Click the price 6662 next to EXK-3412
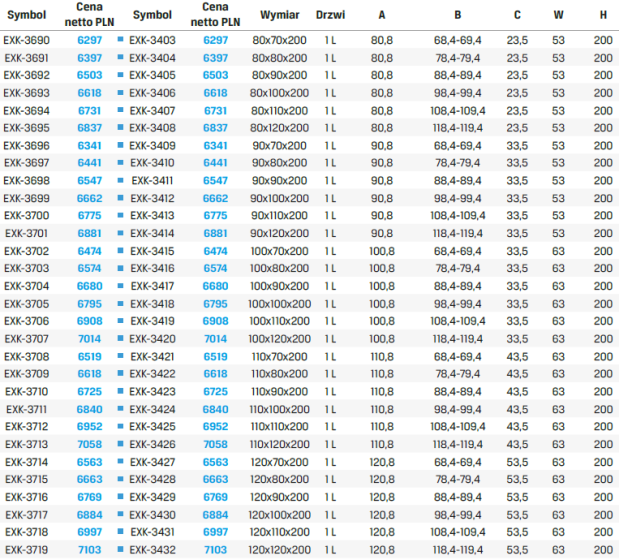Viewport: 619px width, 560px height. pyautogui.click(x=216, y=198)
